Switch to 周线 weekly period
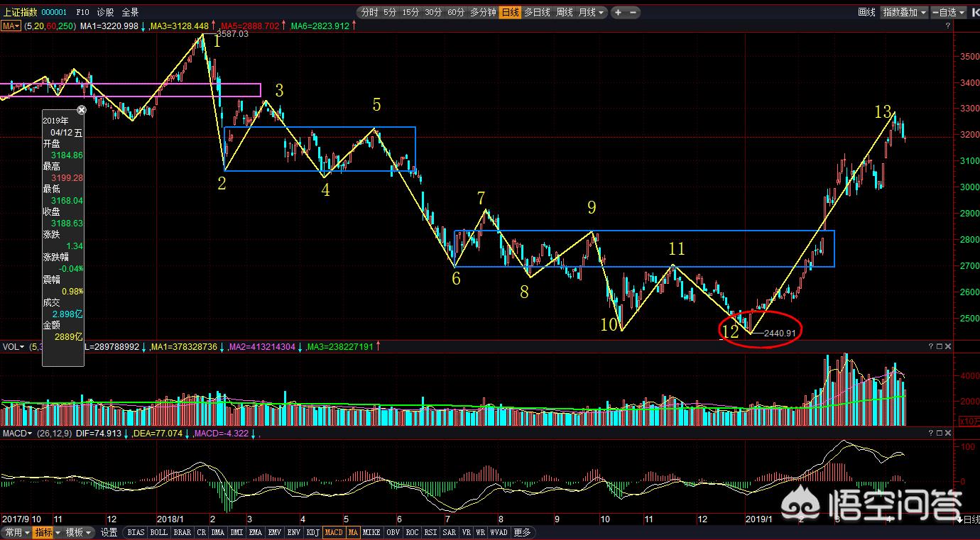 (564, 13)
